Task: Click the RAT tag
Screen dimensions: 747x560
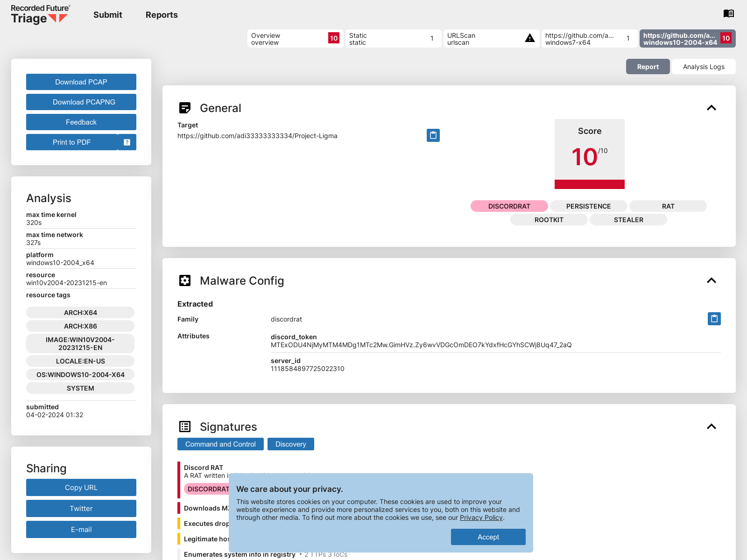Action: (x=668, y=206)
